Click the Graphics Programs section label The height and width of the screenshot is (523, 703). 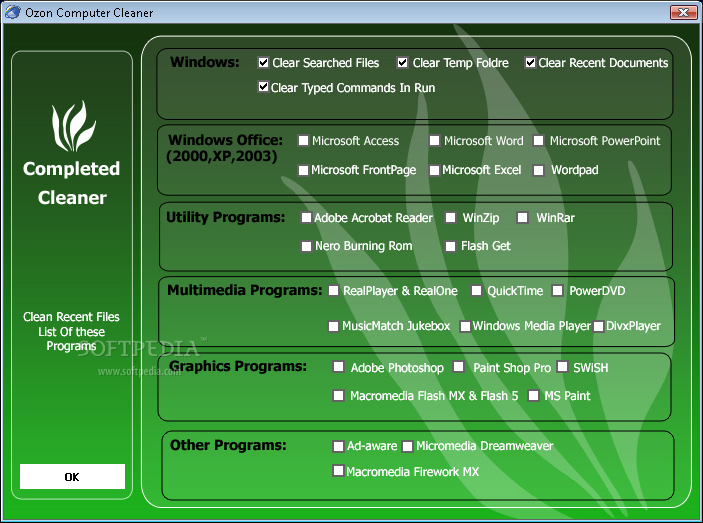[238, 367]
